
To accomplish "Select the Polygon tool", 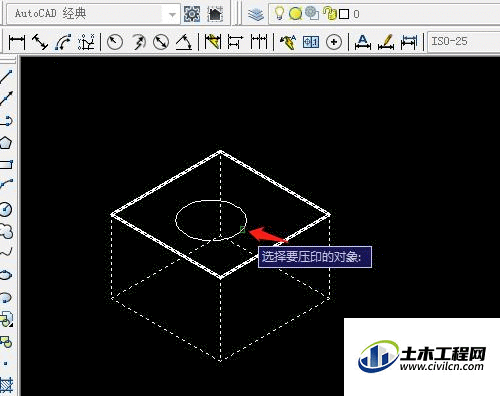I will pos(7,143).
